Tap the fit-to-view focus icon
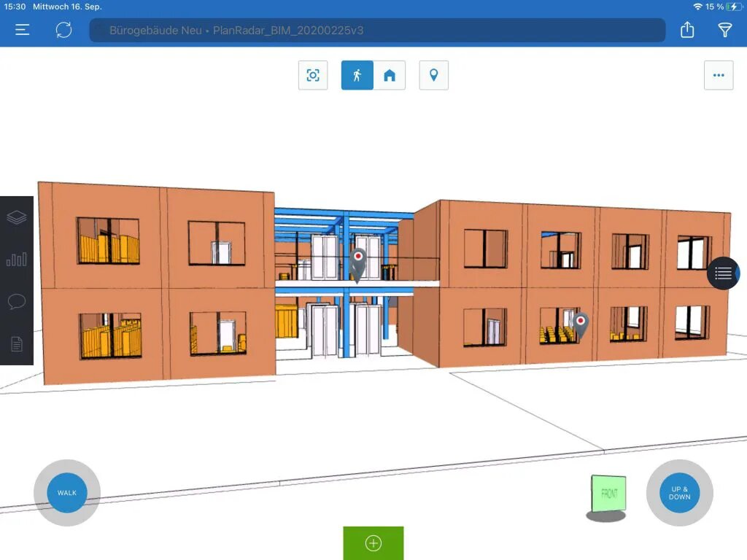The image size is (747, 560). coord(313,75)
